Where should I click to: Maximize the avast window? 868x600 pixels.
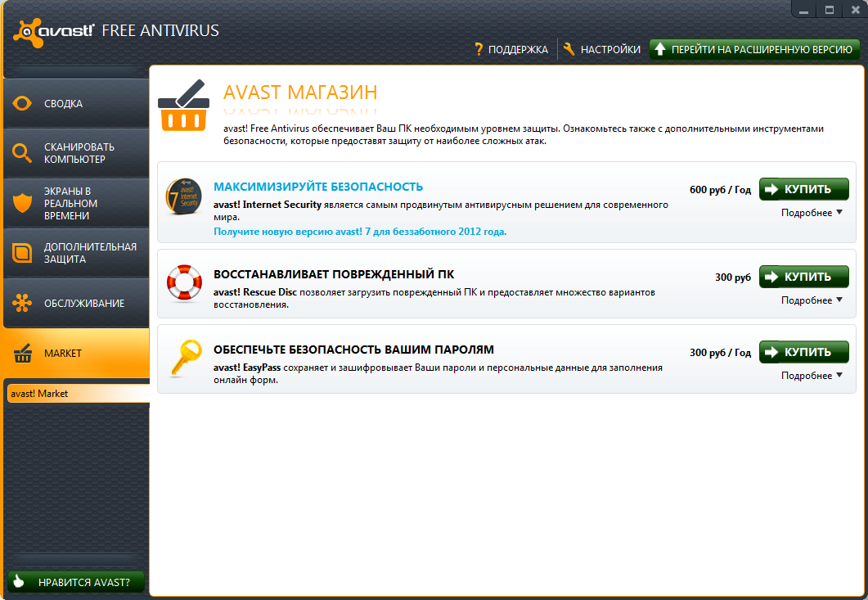(x=830, y=10)
